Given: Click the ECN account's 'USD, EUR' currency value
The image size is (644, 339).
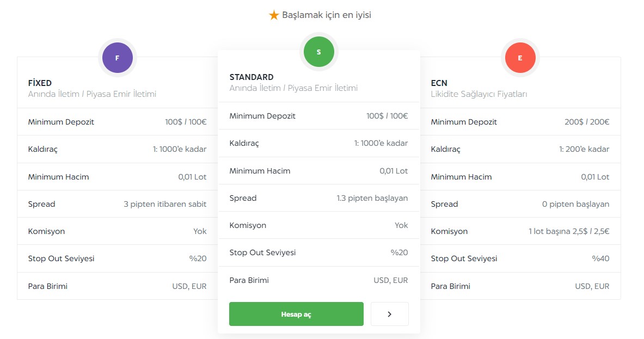Looking at the screenshot, I should pos(592,286).
